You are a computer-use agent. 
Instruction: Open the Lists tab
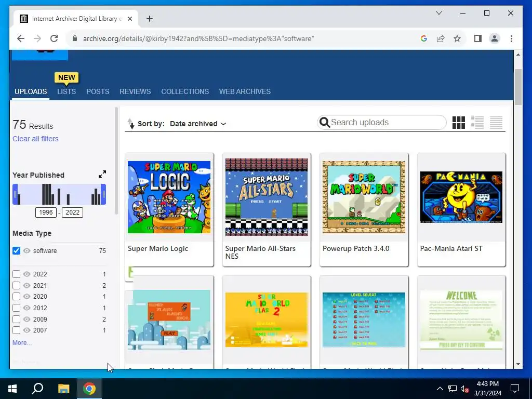[66, 91]
